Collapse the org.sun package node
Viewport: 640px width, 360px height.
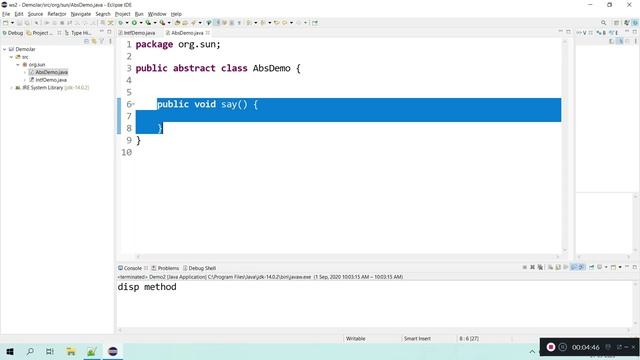[18, 64]
